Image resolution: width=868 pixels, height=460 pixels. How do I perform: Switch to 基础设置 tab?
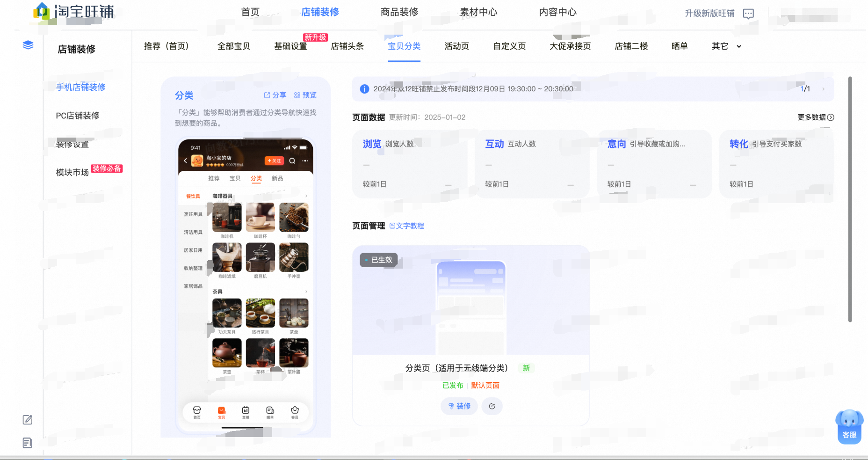tap(290, 46)
